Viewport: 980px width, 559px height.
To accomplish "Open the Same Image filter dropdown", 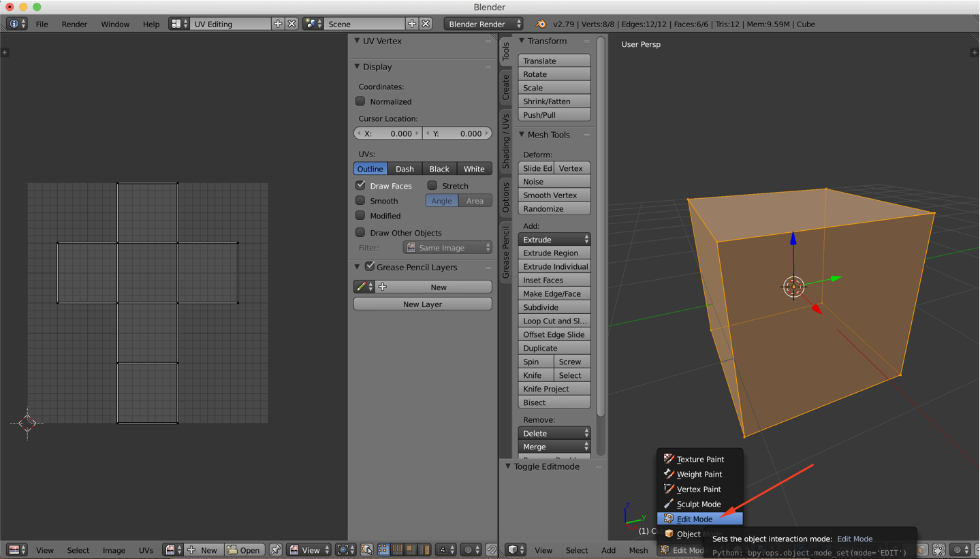I will (x=447, y=248).
